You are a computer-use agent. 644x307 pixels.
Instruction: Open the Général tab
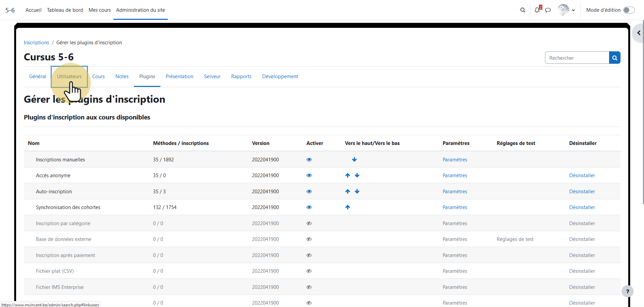[38, 76]
